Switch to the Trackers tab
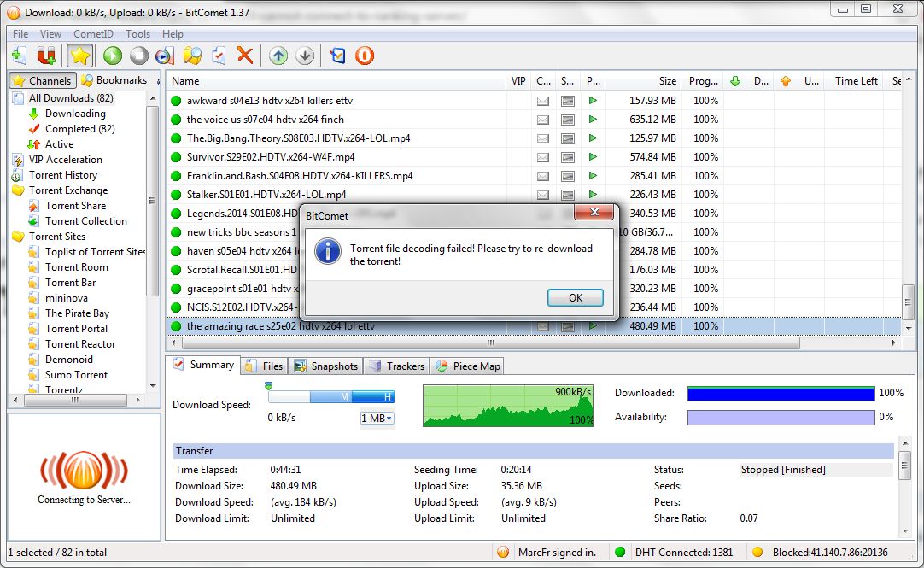Screen dimensions: 924x568 pos(396,366)
